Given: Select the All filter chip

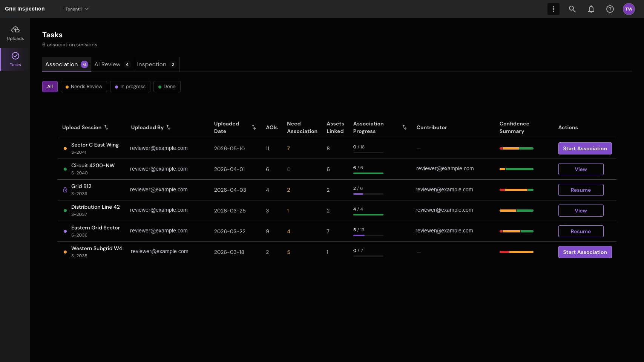Looking at the screenshot, I should (50, 87).
